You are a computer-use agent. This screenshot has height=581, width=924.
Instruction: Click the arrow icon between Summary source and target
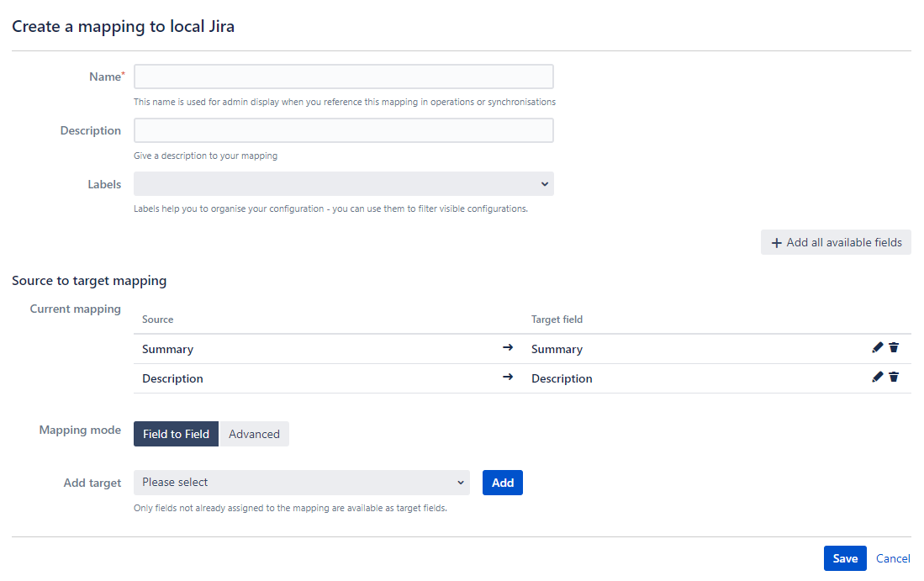tap(508, 348)
